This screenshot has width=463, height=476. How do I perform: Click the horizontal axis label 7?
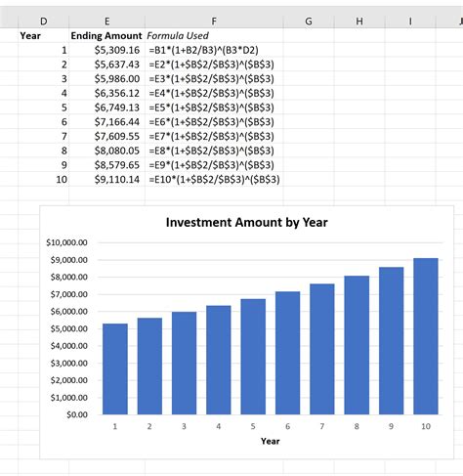(322, 426)
